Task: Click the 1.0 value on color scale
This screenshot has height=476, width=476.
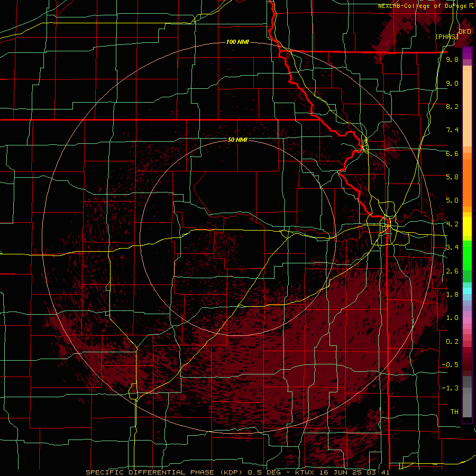Action: (452, 318)
